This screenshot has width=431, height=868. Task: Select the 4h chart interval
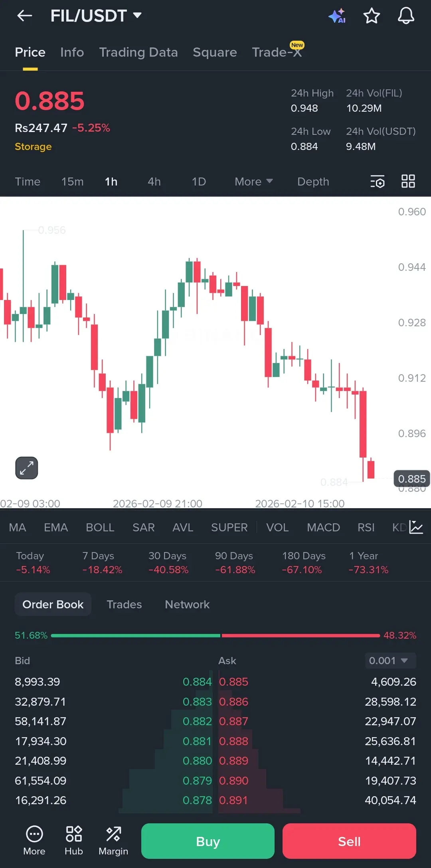(x=154, y=181)
